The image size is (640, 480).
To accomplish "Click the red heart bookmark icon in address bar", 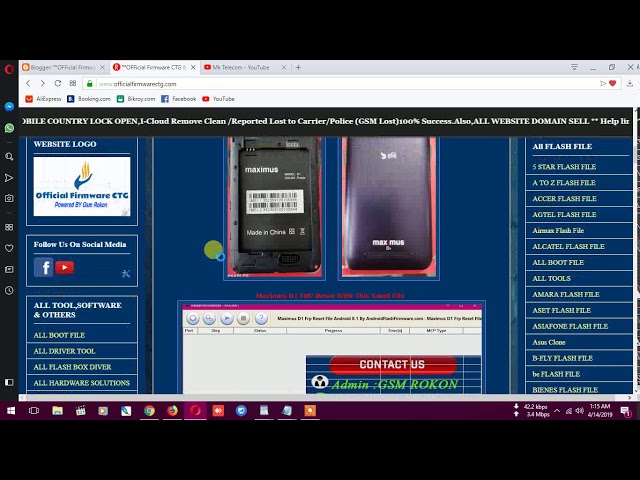I will 612,83.
